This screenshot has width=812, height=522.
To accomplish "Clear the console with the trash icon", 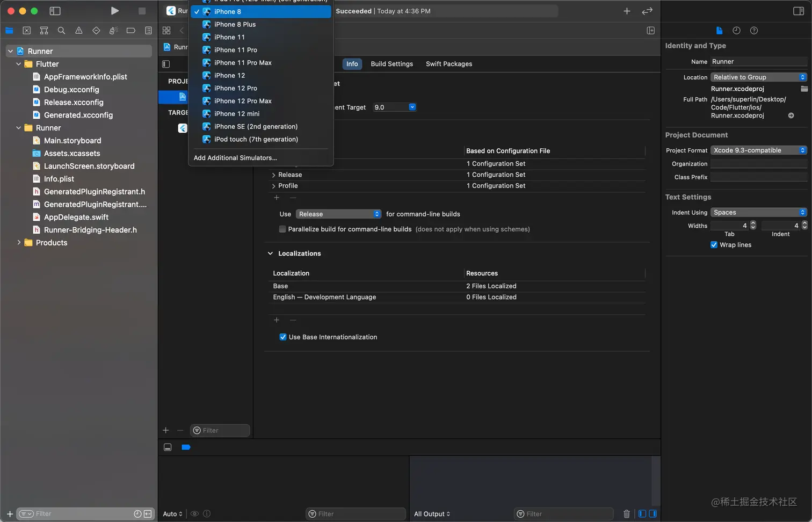I will (626, 514).
